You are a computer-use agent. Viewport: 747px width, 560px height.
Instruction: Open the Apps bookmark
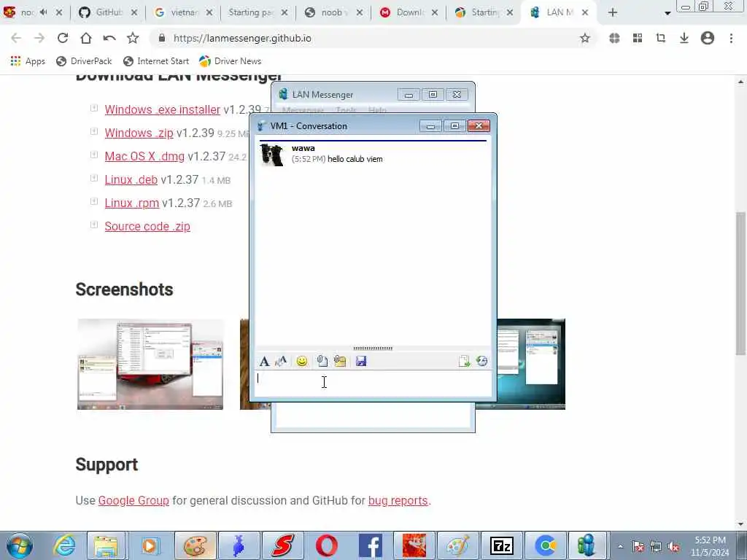28,61
